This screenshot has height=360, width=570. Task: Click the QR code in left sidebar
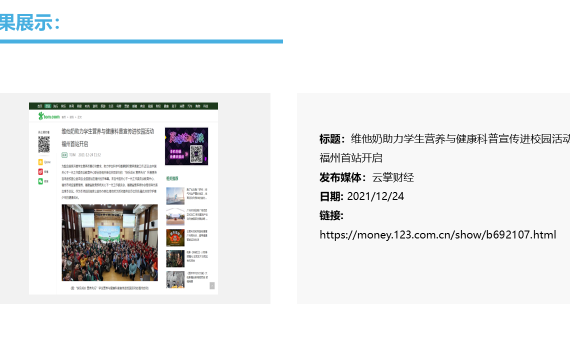pos(44,144)
